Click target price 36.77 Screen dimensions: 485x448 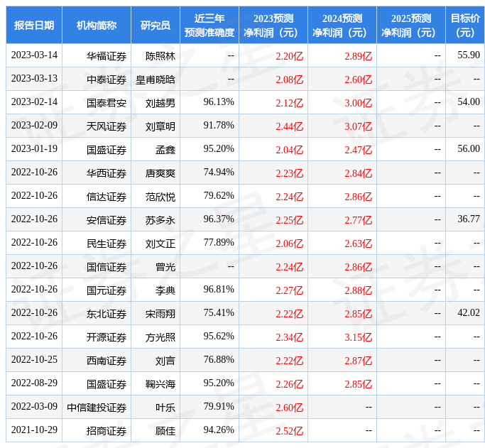pos(469,219)
